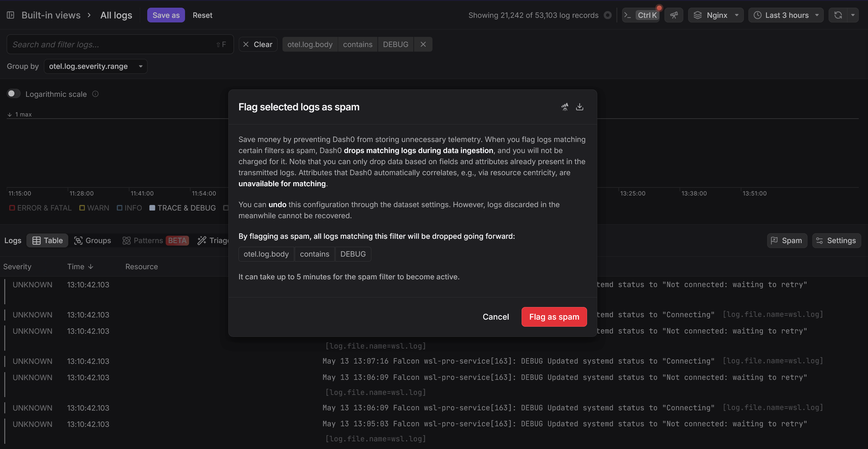Cancel the spam flag dialog
Screen dimensions: 868x449
(x=496, y=317)
